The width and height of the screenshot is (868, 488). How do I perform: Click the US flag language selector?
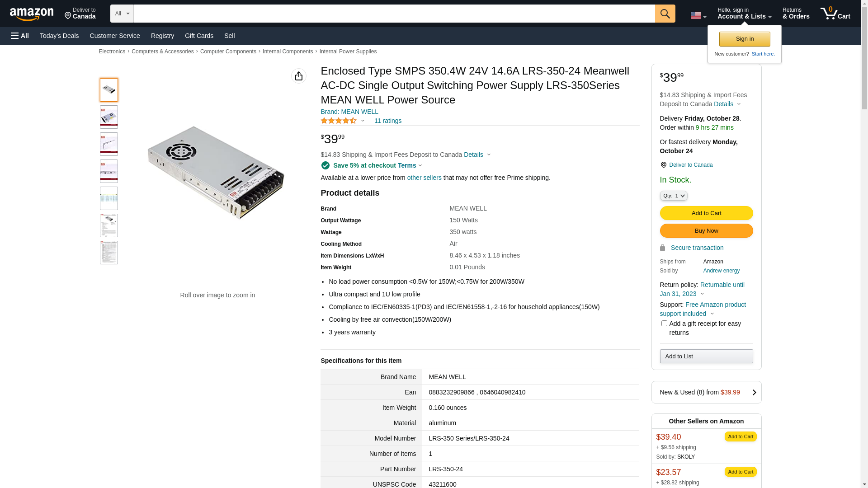[698, 15]
